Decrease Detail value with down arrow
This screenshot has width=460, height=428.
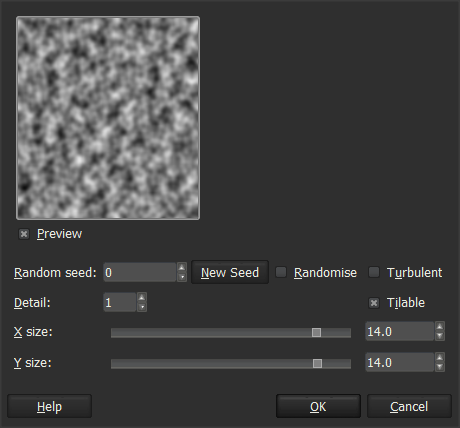point(142,307)
